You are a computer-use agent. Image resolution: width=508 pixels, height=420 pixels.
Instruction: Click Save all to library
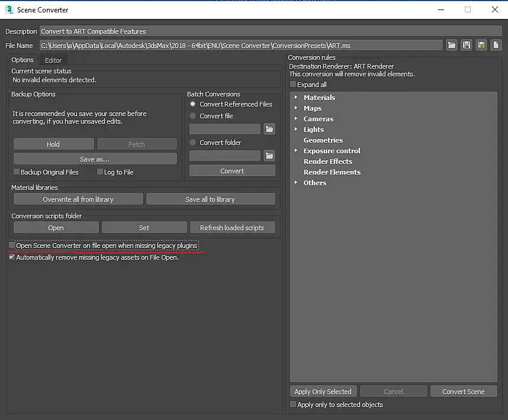[x=211, y=199]
